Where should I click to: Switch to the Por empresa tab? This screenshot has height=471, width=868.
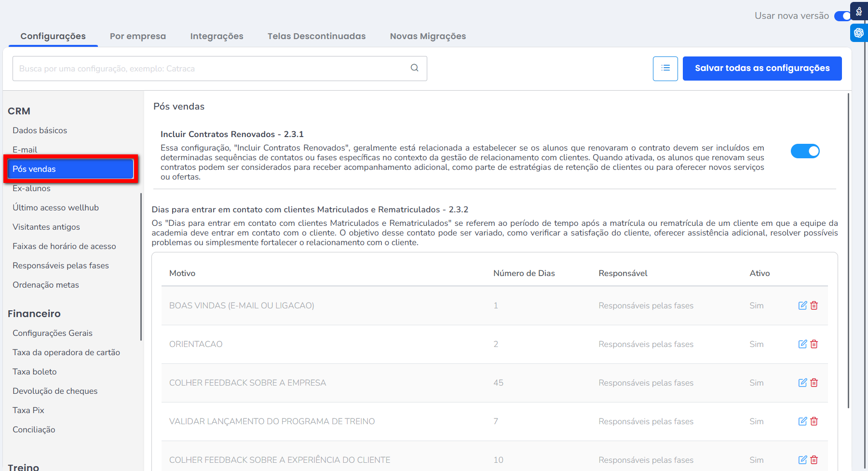[x=137, y=36]
